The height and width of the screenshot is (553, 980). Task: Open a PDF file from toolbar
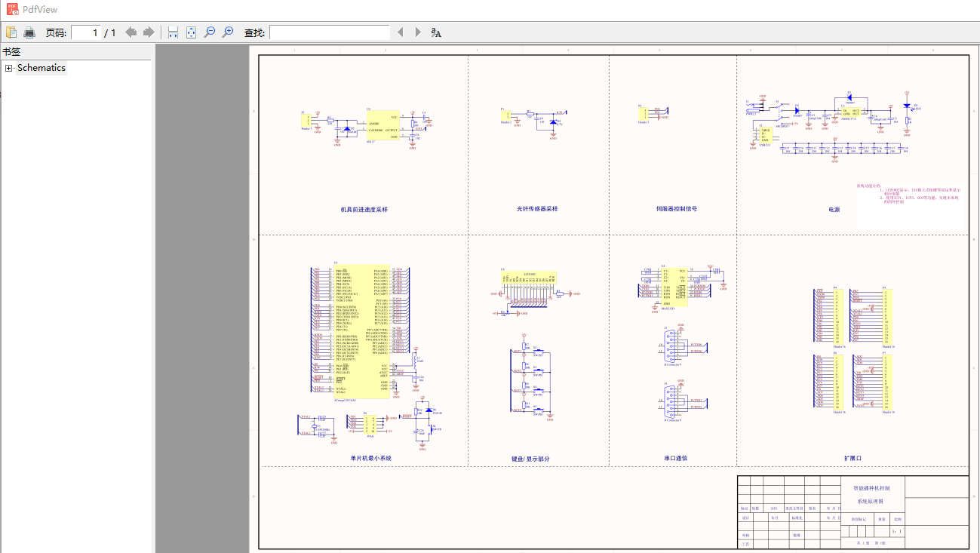coord(11,32)
